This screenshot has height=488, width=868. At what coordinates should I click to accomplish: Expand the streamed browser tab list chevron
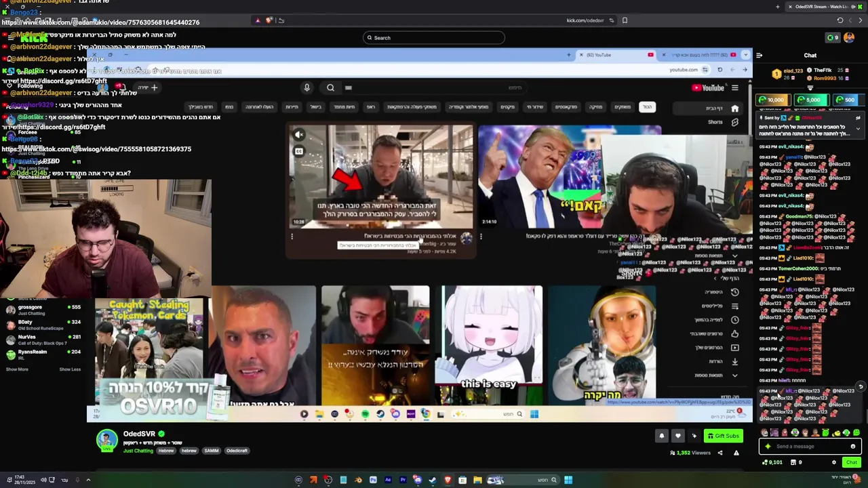pos(745,55)
